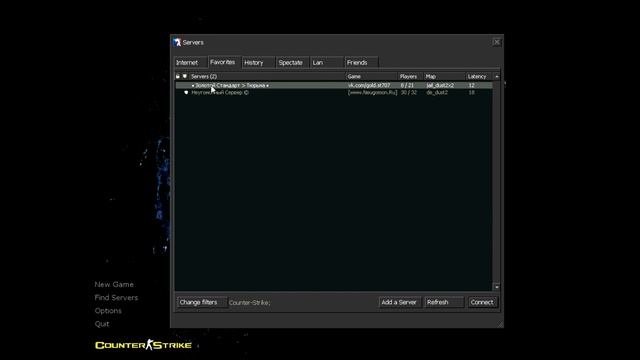This screenshot has height=360, width=640.
Task: Click New Game in main menu
Action: pos(114,284)
